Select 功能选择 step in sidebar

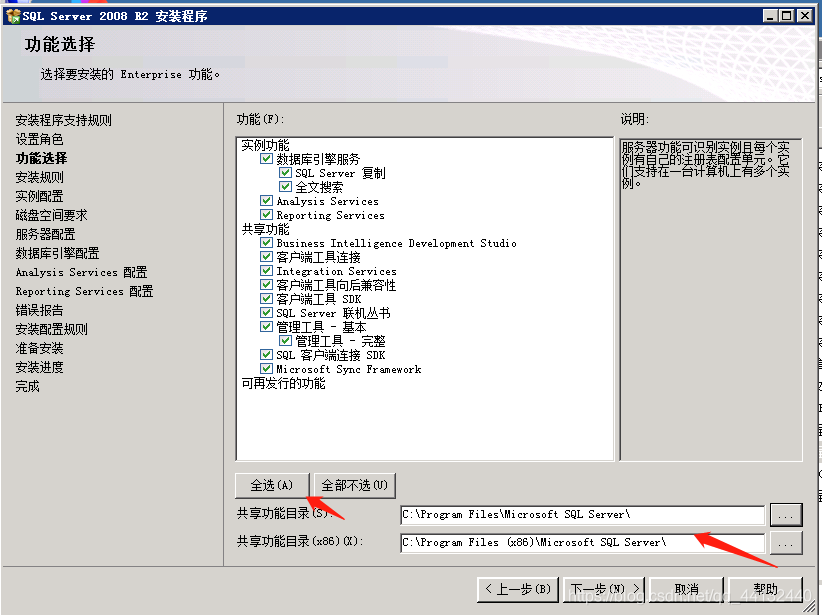tap(41, 158)
